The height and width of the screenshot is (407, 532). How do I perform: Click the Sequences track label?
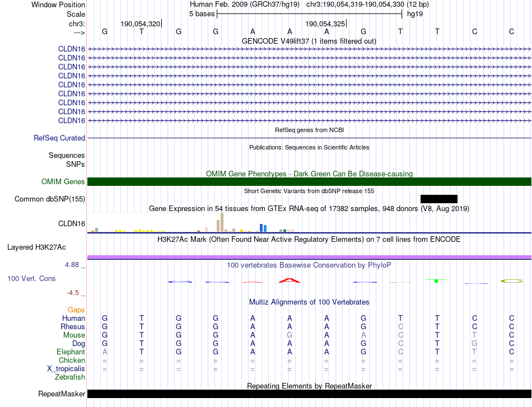[67, 155]
